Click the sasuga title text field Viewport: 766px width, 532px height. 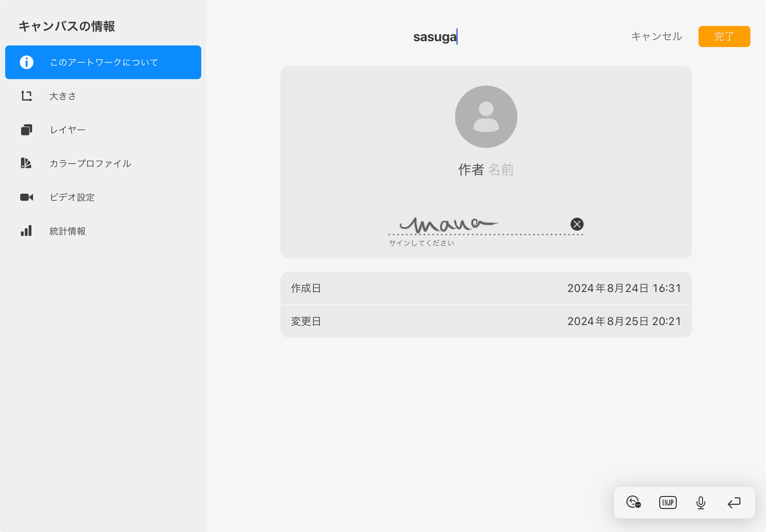coord(435,37)
